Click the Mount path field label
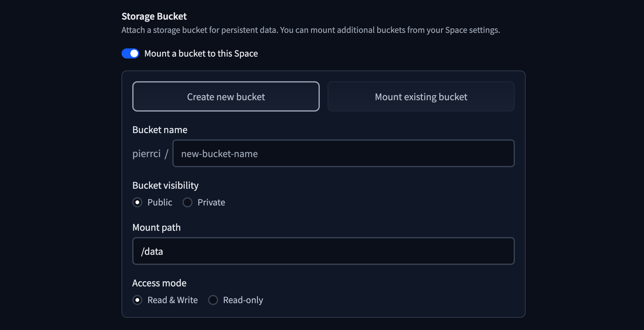The width and height of the screenshot is (644, 330). [156, 227]
